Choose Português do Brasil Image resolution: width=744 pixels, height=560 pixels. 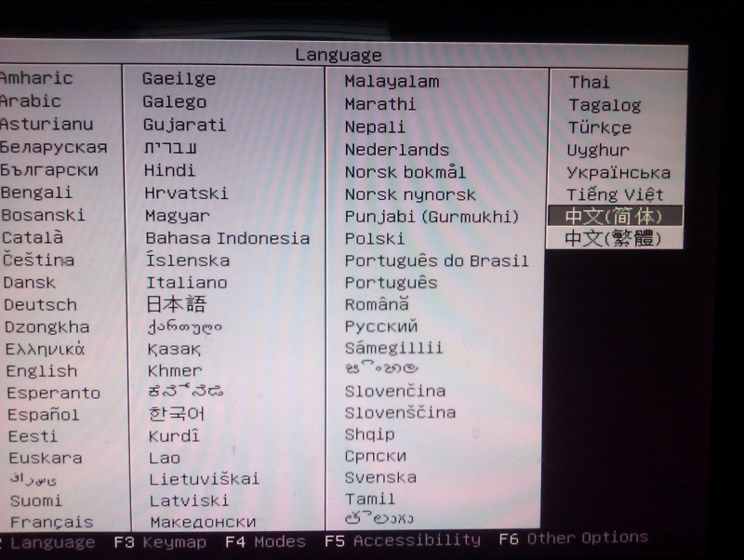436,260
